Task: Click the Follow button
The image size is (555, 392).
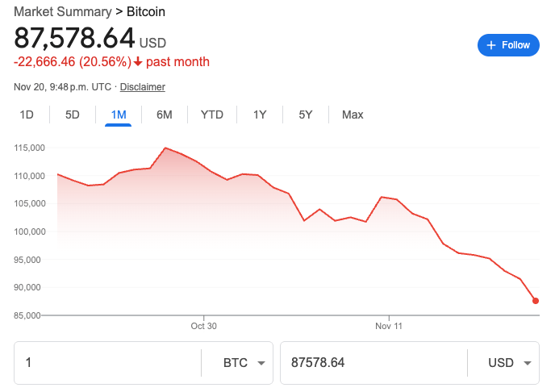Action: coord(508,45)
